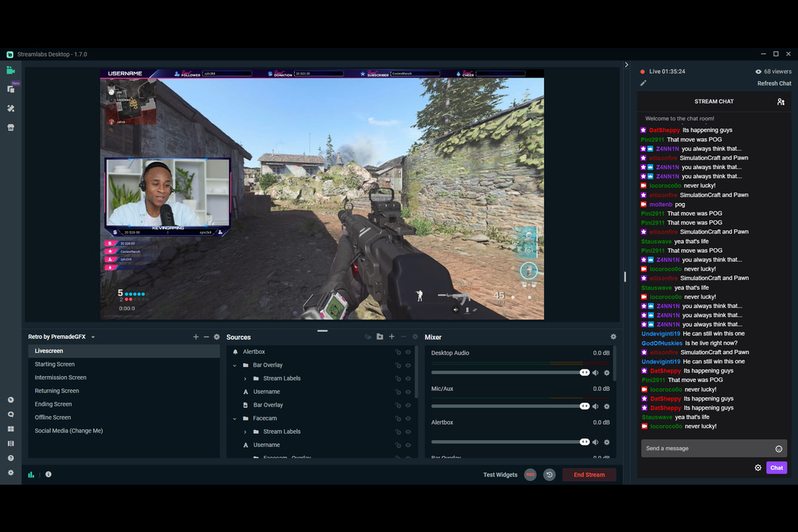Open Mixer settings gear in header
Viewport: 798px width, 532px height.
coord(613,337)
